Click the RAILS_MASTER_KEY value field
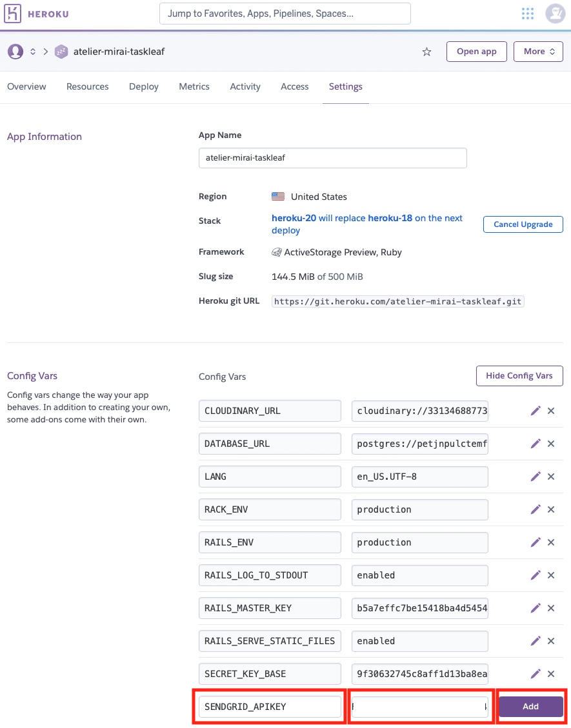This screenshot has width=571, height=728. click(420, 608)
